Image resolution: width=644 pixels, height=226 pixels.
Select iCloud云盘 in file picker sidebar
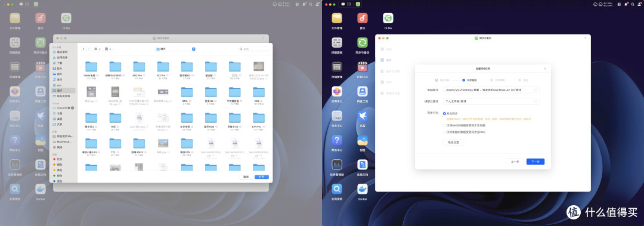(63, 108)
